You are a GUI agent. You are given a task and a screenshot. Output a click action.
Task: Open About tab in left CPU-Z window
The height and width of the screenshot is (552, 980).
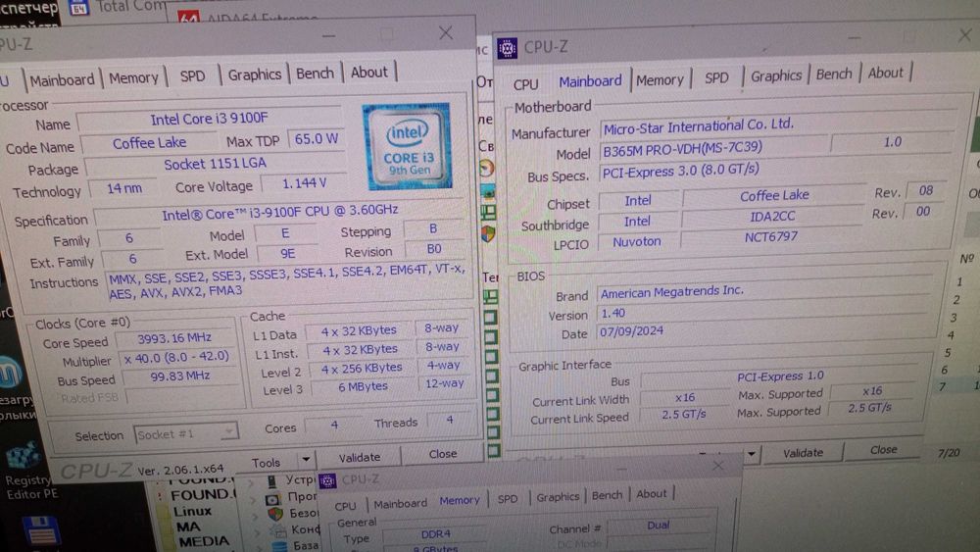[x=368, y=72]
